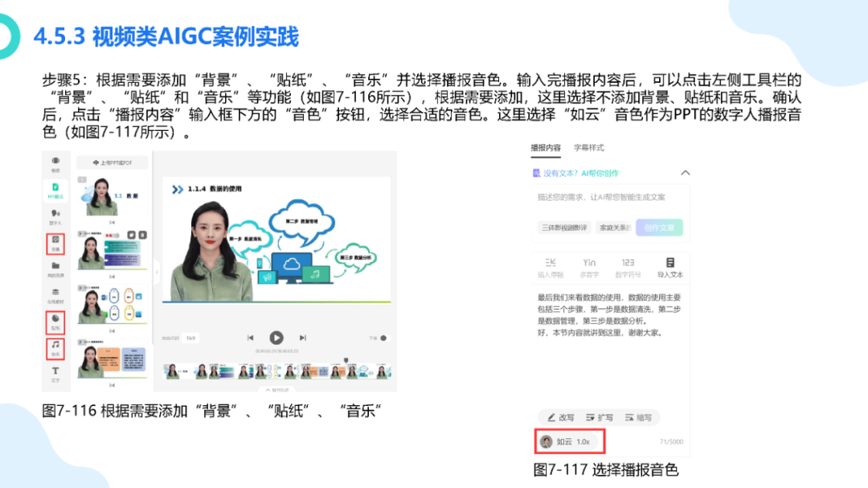Click the 插入停顿 insert pause icon
868x488 pixels.
551,268
